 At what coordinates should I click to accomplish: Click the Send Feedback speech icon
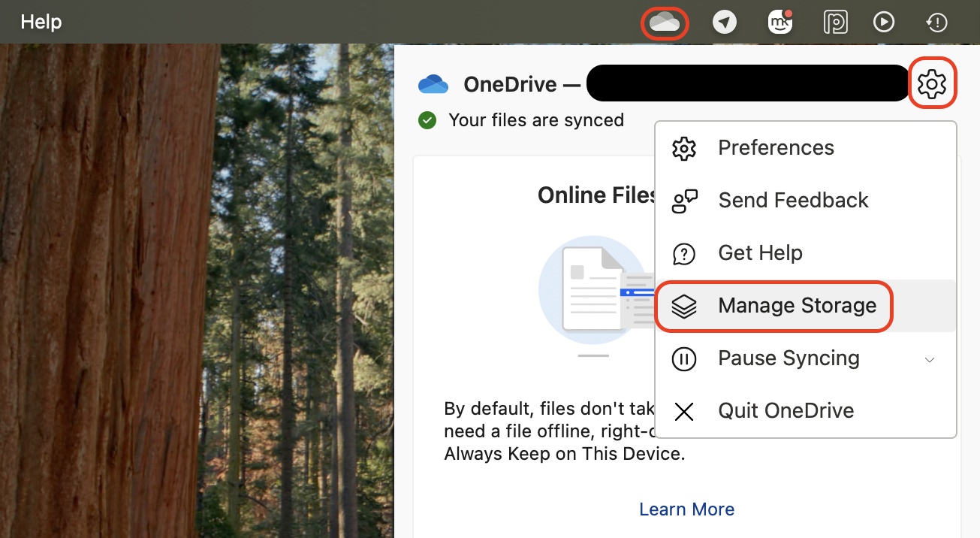(684, 201)
